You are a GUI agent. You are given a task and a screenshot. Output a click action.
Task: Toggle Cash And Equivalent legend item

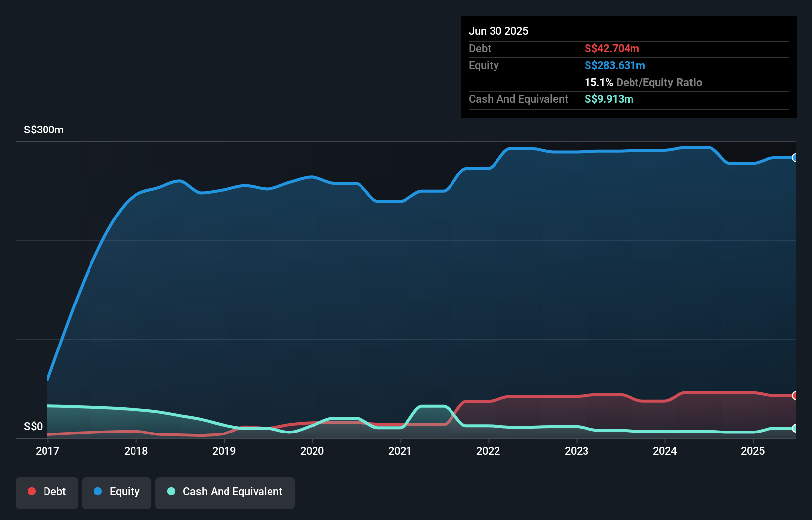click(225, 492)
